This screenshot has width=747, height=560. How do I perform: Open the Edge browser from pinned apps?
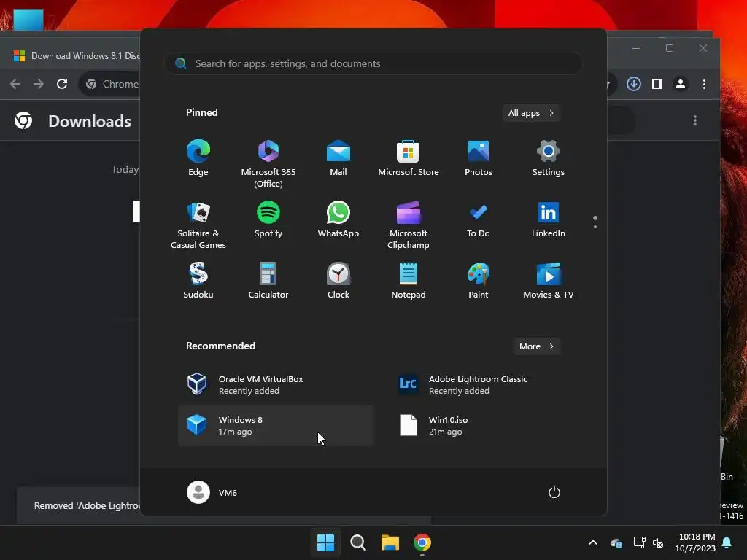(198, 158)
